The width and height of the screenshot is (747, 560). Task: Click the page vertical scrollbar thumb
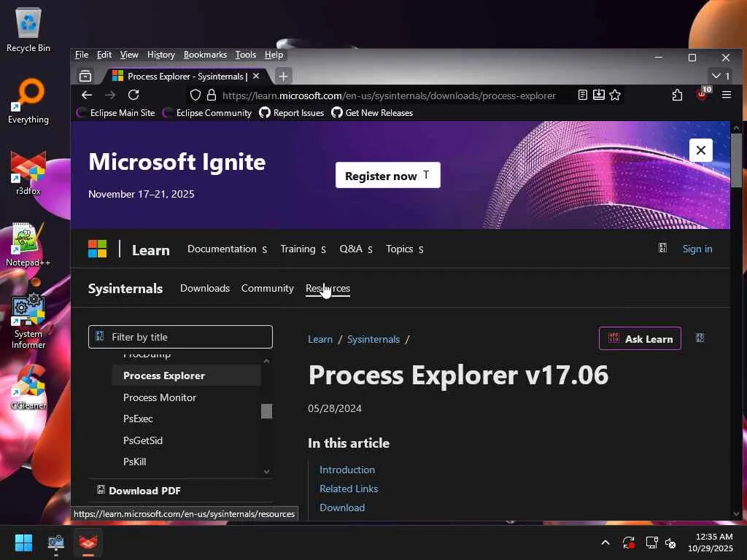click(x=736, y=161)
